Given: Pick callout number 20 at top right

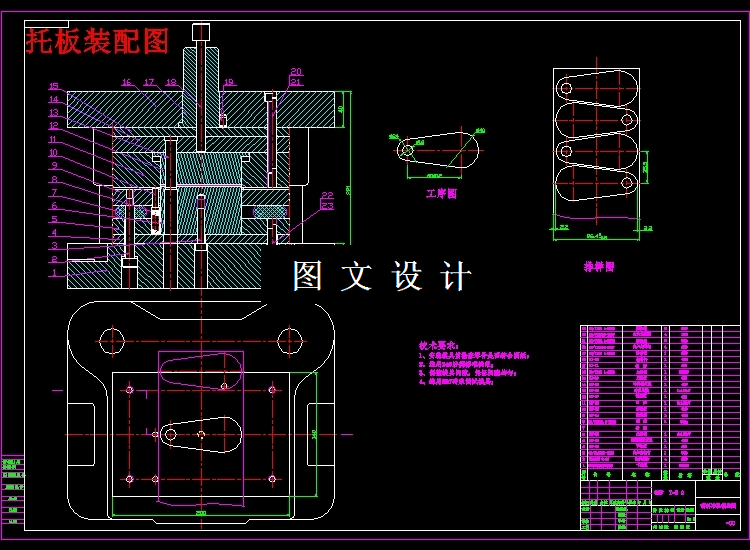Looking at the screenshot, I should pyautogui.click(x=296, y=71).
